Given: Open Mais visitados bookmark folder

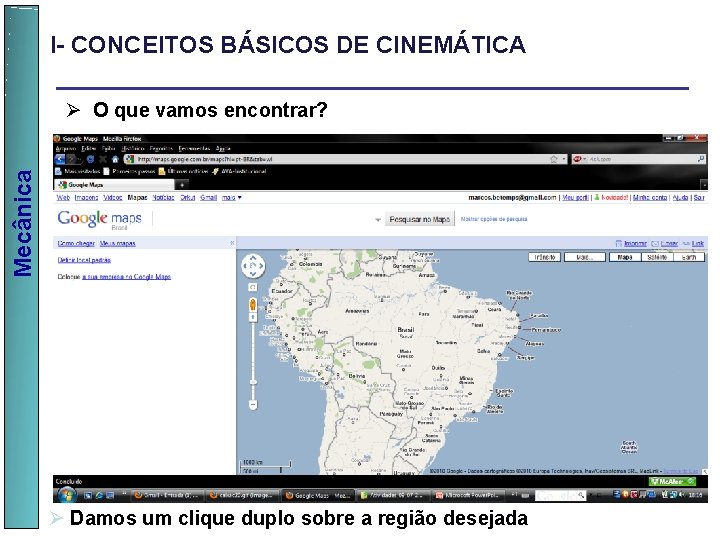Looking at the screenshot, I should (78, 171).
